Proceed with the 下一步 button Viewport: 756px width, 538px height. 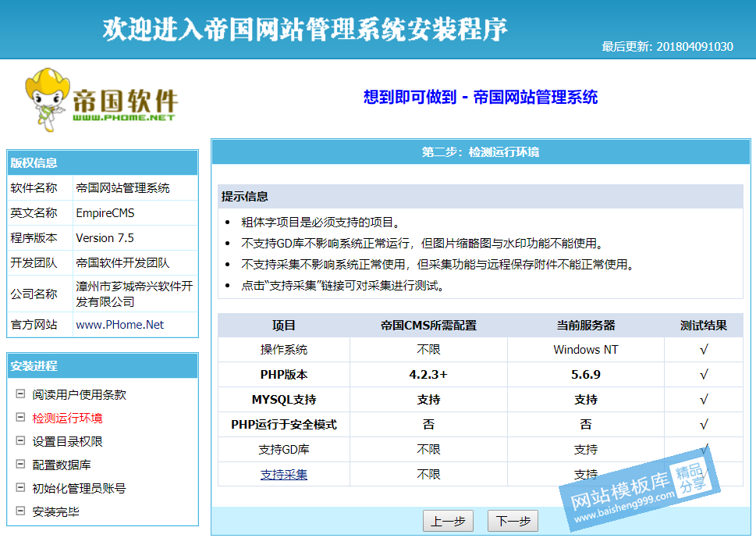pos(513,521)
